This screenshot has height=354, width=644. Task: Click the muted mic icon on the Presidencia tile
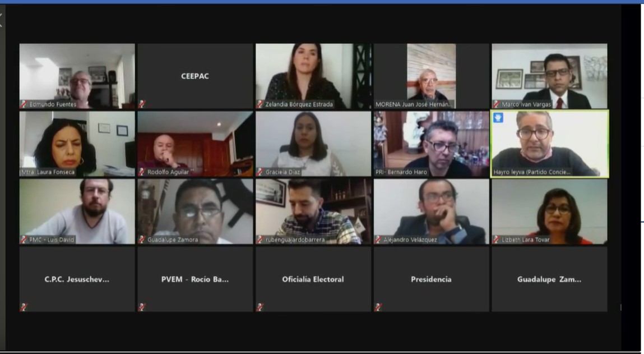click(x=378, y=307)
